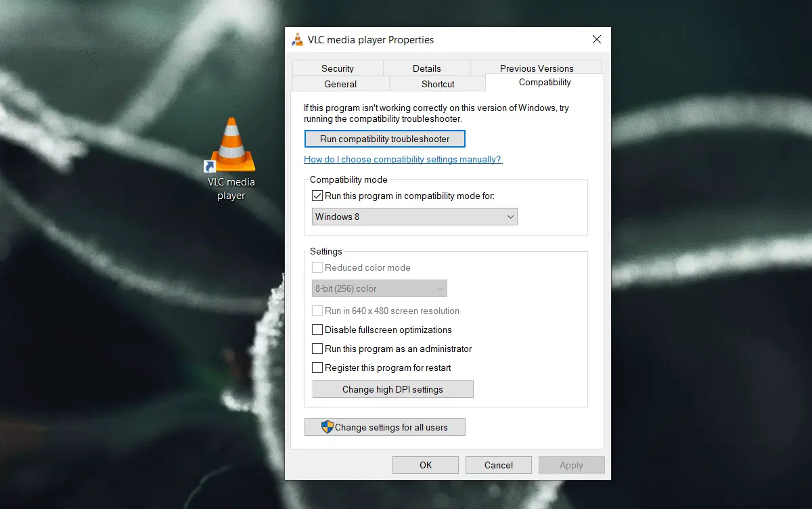Close the VLC media player Properties dialog
812x509 pixels.
(596, 39)
